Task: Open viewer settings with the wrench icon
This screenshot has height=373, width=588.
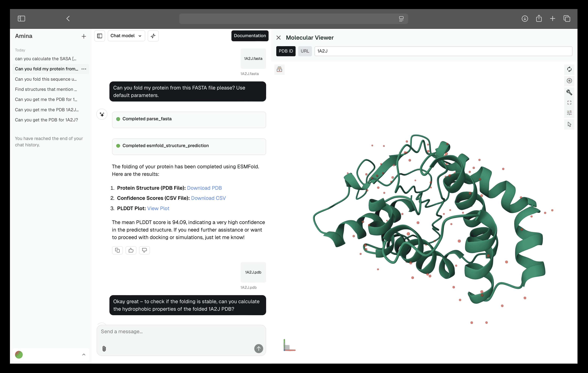Action: coord(569,92)
